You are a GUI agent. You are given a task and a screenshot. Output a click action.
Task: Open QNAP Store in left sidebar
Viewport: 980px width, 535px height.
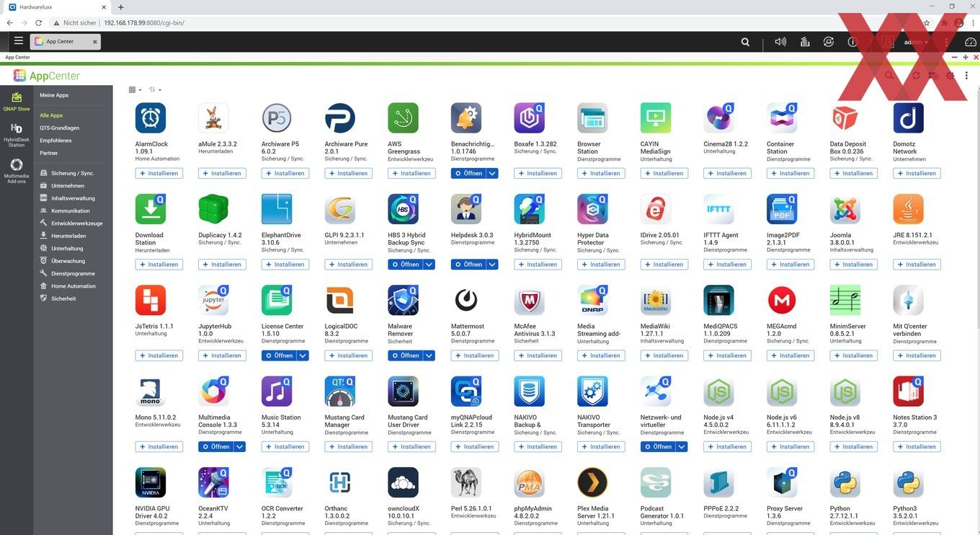pyautogui.click(x=16, y=102)
